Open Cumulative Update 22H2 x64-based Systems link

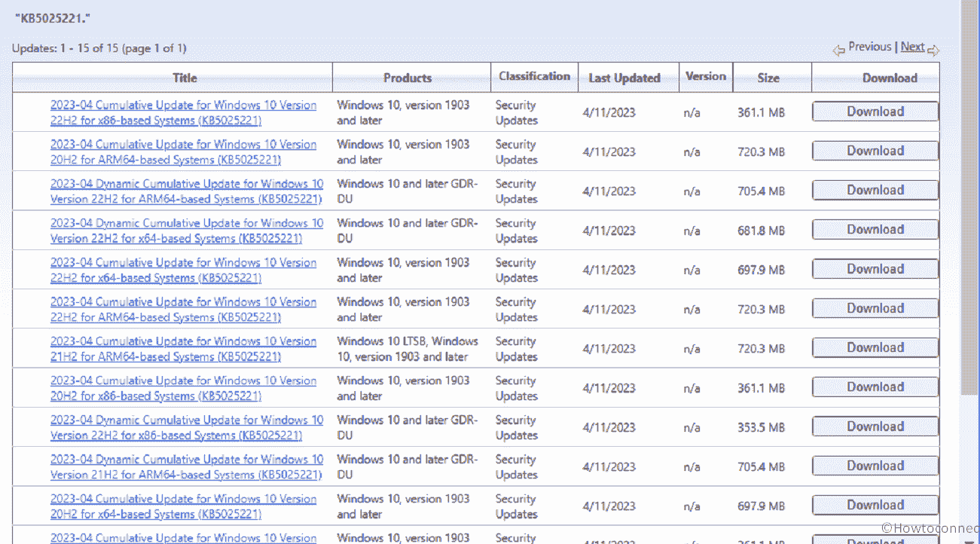pyautogui.click(x=184, y=270)
